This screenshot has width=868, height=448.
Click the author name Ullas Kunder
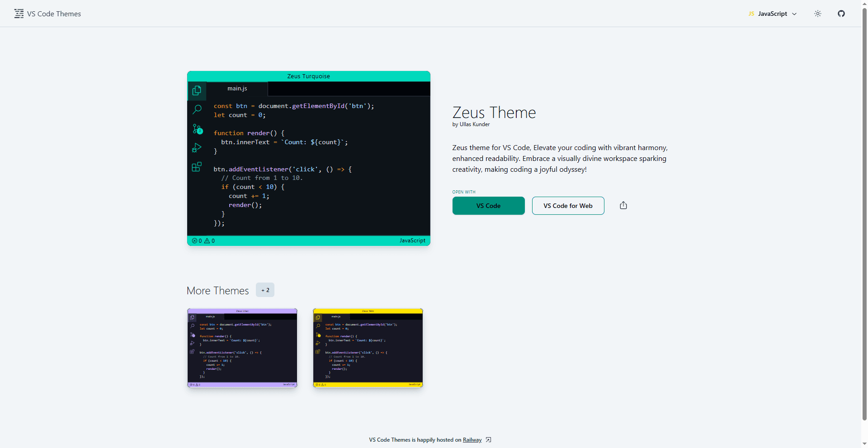(475, 124)
